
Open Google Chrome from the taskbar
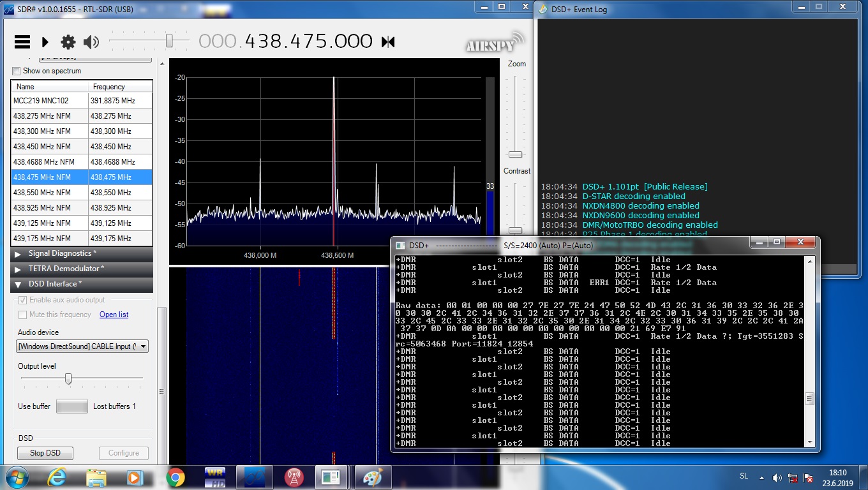[175, 477]
